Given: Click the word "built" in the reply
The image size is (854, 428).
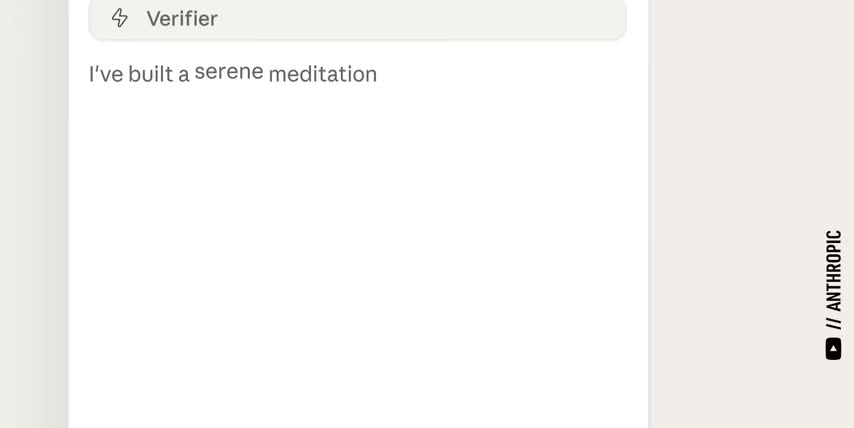Looking at the screenshot, I should [x=150, y=74].
